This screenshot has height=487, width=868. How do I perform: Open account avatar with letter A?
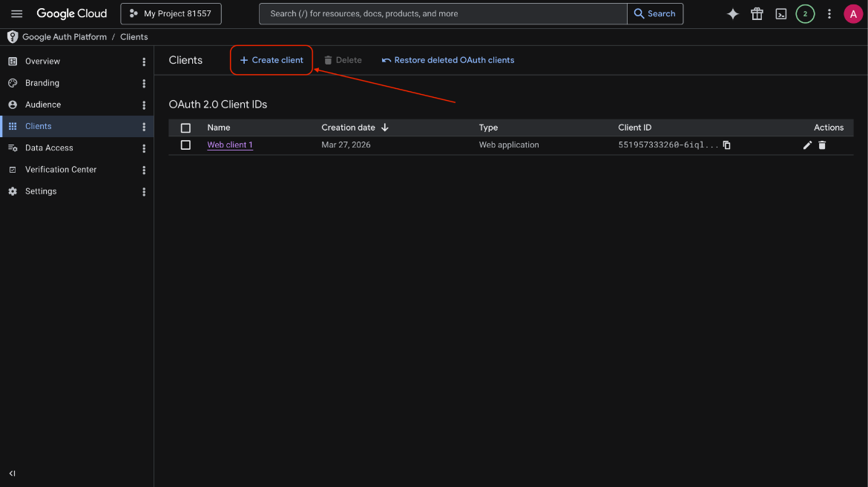pyautogui.click(x=853, y=14)
